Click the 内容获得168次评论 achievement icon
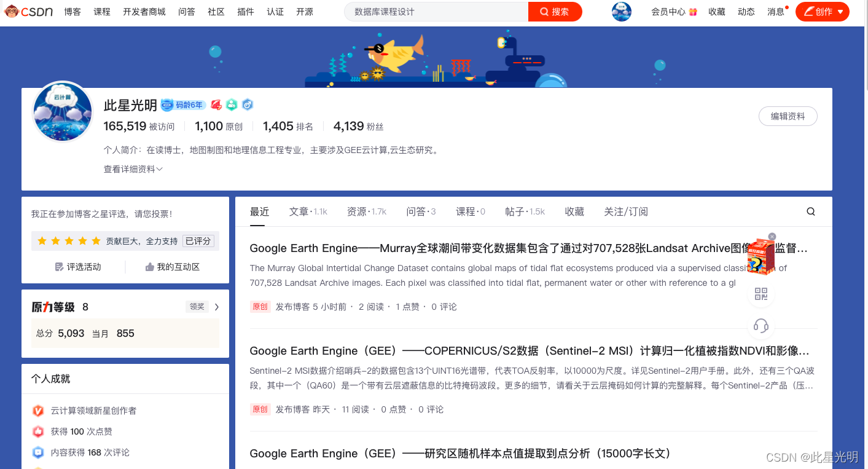The image size is (868, 469). click(38, 452)
